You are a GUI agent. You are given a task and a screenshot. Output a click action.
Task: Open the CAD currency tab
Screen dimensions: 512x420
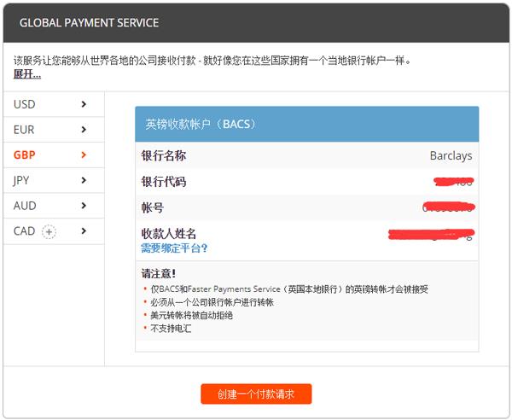click(x=54, y=230)
